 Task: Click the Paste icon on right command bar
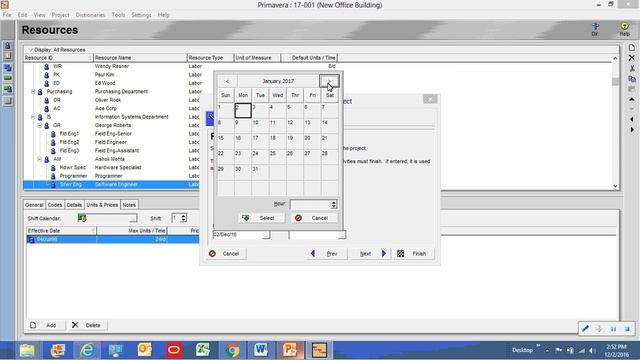[x=632, y=89]
